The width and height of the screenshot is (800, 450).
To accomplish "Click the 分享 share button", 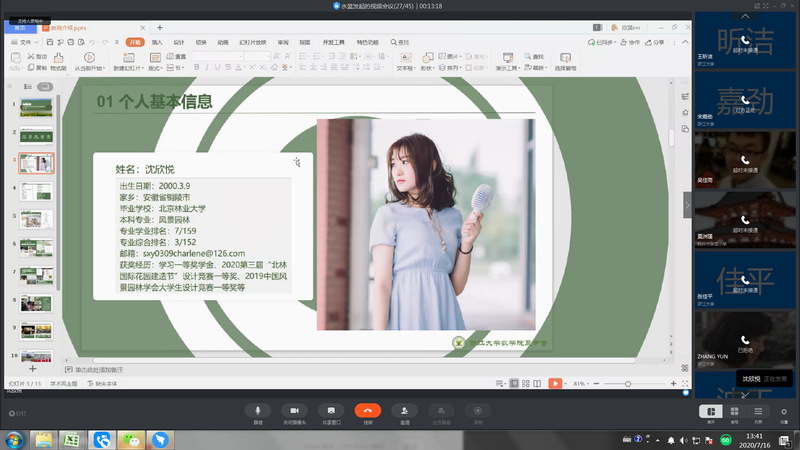I will pyautogui.click(x=655, y=42).
